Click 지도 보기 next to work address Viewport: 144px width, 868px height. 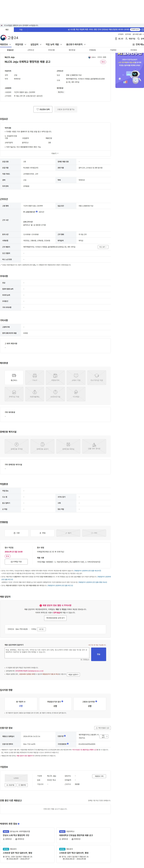point(103,247)
